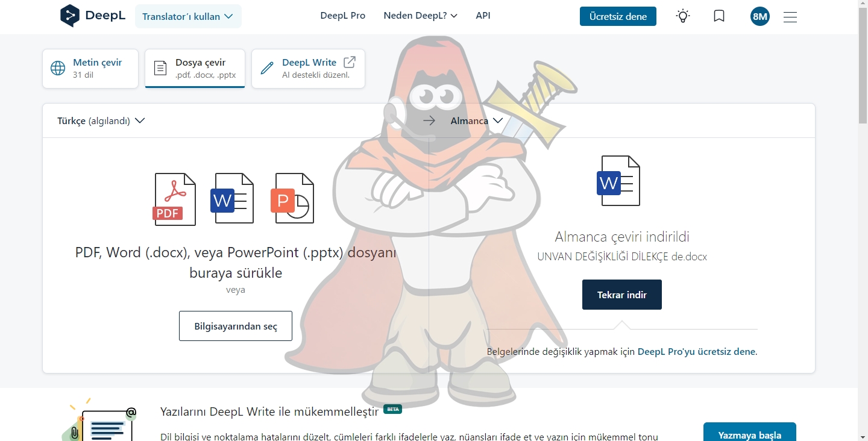Click the DeepL logo
Screen dimensions: 868x441
coord(93,16)
